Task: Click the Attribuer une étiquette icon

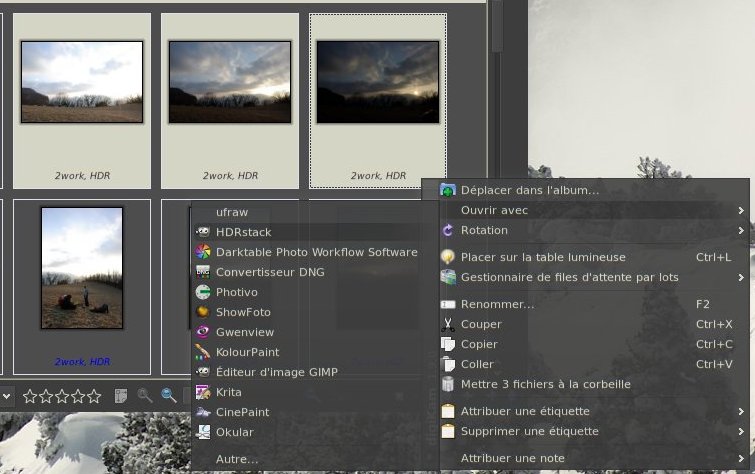Action: coord(448,411)
